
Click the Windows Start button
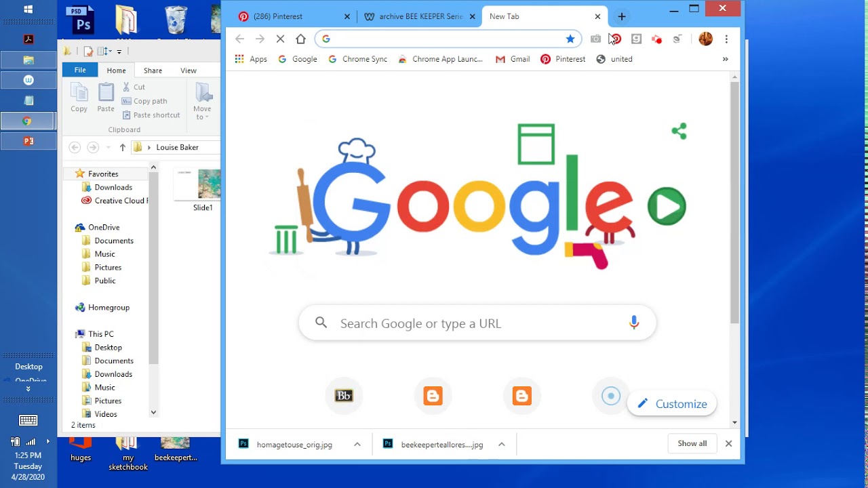click(28, 9)
